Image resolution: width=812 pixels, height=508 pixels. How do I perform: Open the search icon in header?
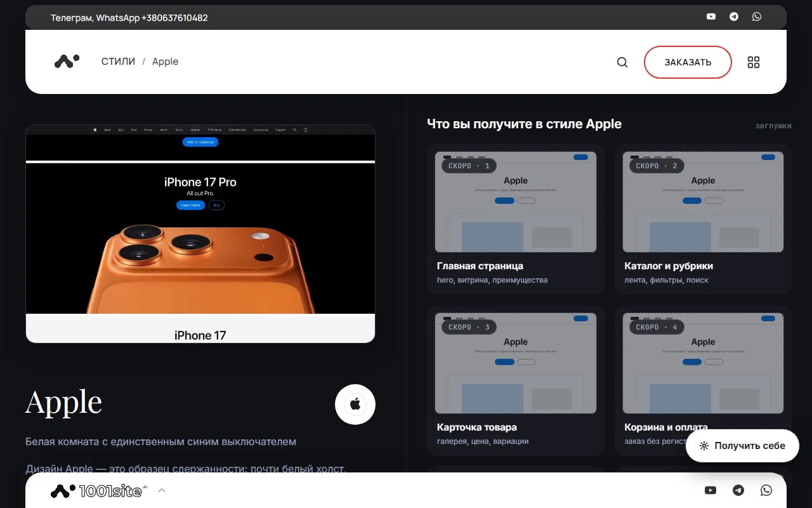pos(622,62)
